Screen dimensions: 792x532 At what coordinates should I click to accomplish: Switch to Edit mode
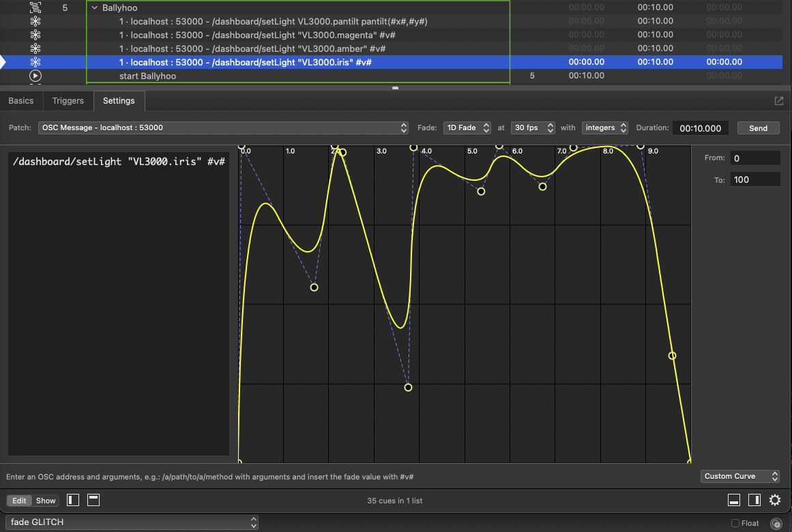click(19, 501)
